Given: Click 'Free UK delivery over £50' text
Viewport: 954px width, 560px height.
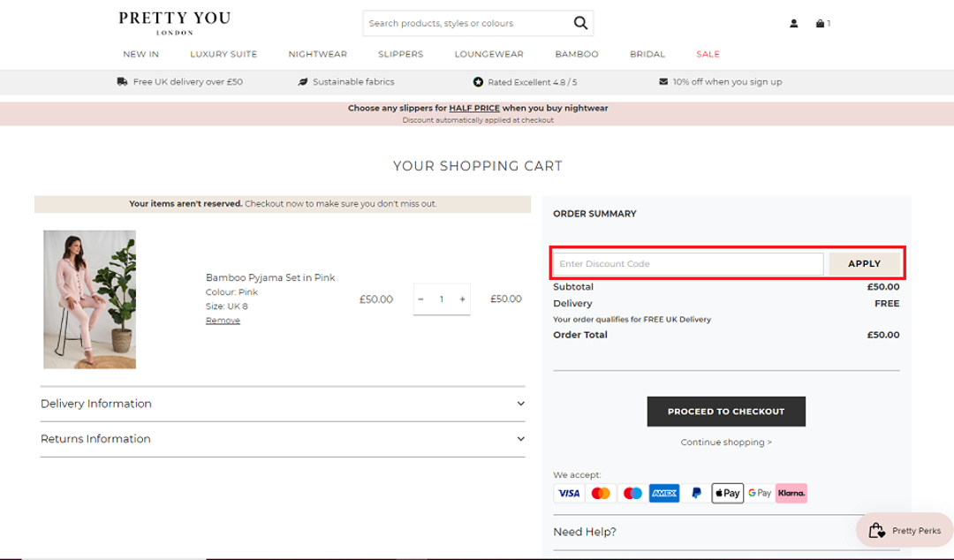Looking at the screenshot, I should (x=188, y=81).
